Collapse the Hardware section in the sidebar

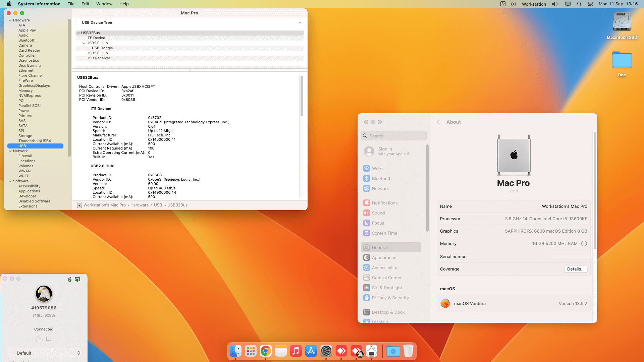click(x=10, y=20)
